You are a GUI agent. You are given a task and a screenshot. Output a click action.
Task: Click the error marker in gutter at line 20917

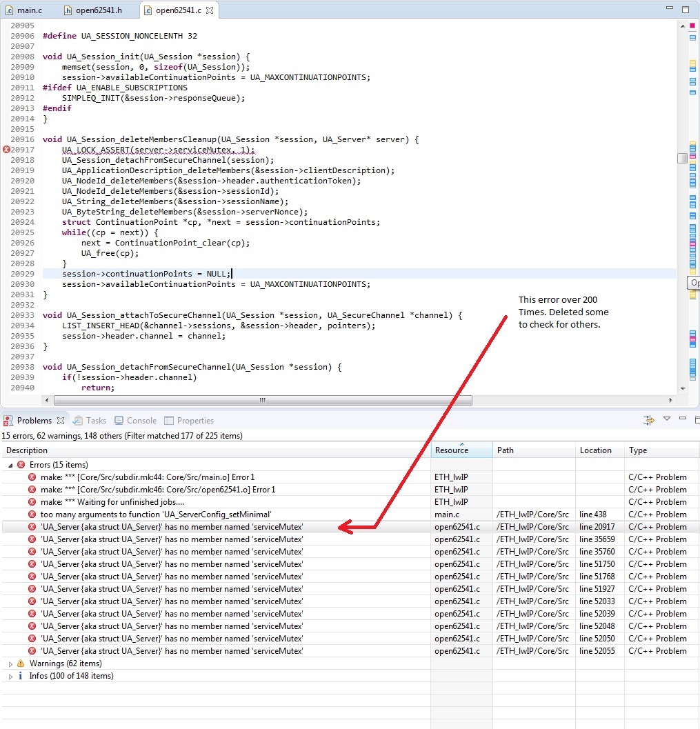coord(6,150)
